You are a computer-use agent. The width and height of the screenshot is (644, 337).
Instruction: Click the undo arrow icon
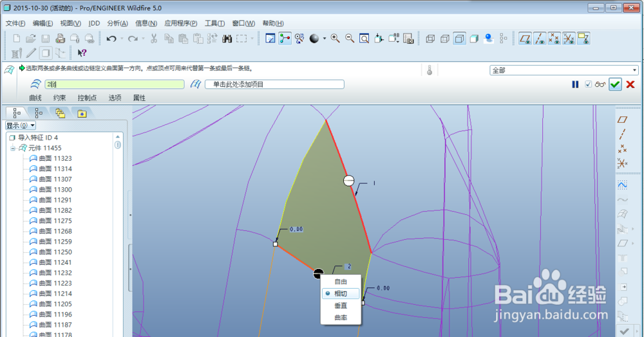pos(111,39)
